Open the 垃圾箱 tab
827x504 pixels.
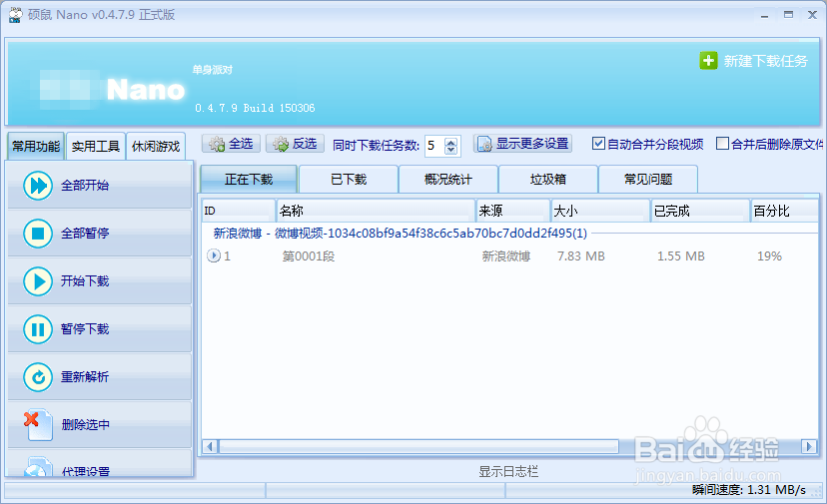click(x=548, y=180)
